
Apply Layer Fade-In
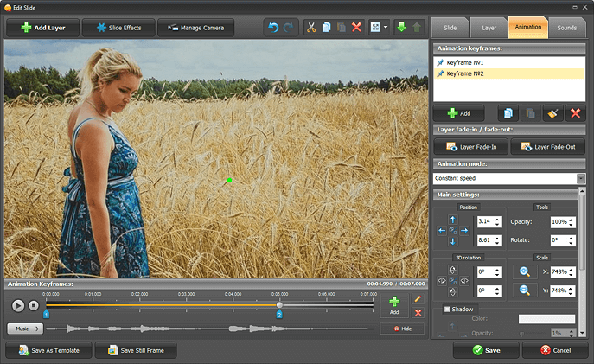471,147
